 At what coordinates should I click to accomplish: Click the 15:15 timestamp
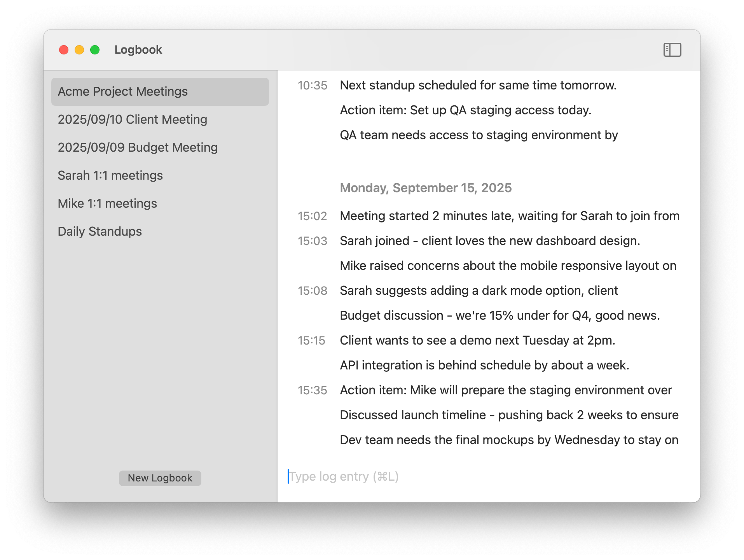click(311, 341)
